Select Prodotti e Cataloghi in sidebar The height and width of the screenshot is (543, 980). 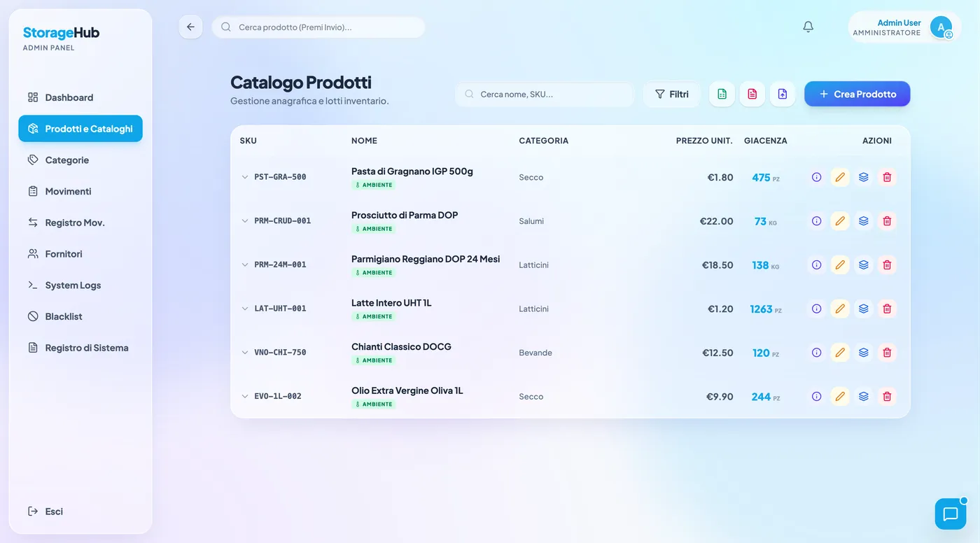coord(80,129)
